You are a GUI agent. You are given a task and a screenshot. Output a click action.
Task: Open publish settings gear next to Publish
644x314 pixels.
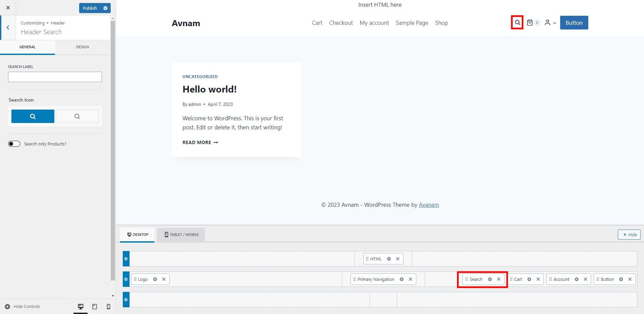[105, 8]
